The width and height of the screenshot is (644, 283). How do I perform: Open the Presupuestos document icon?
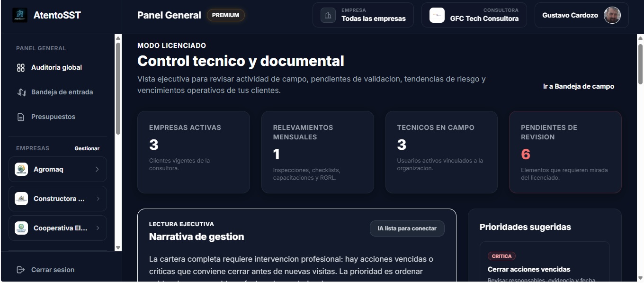pyautogui.click(x=21, y=117)
